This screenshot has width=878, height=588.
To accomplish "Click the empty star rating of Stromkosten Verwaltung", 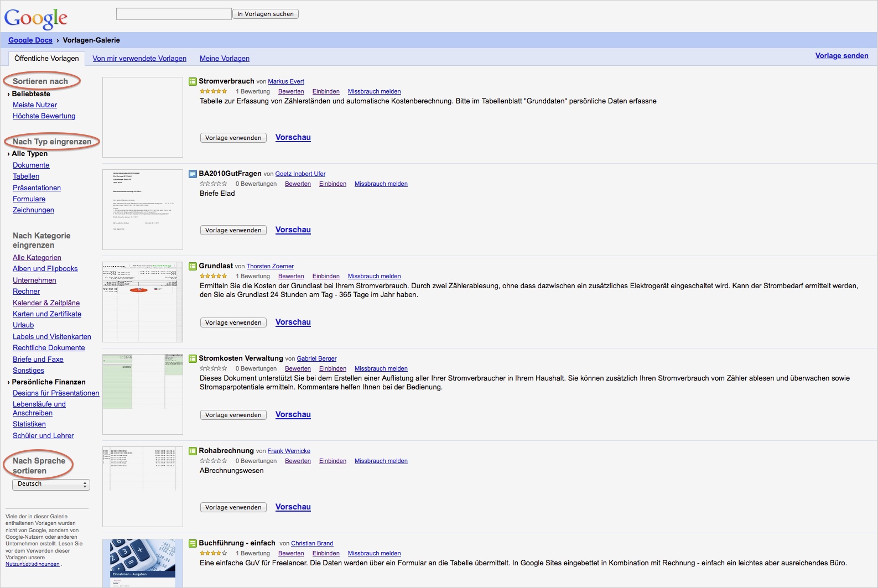I will [214, 368].
